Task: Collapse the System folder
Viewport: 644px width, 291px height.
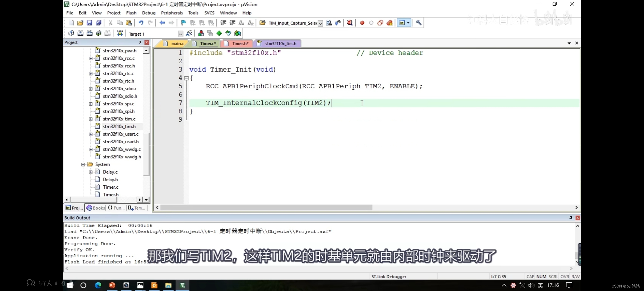Action: coord(83,165)
